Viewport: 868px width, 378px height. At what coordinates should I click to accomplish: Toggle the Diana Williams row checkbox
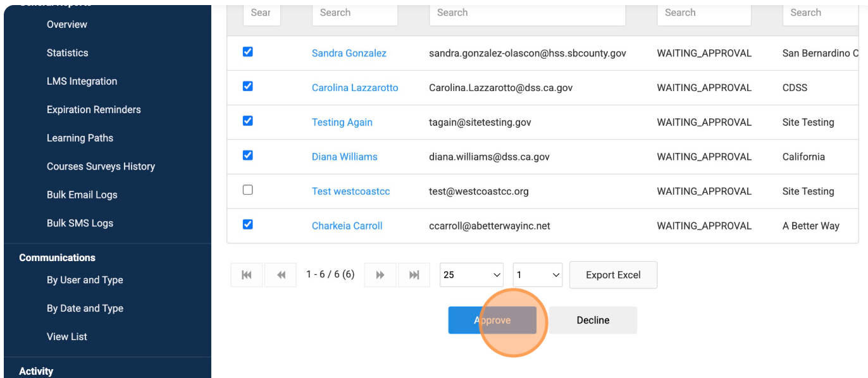(x=248, y=155)
